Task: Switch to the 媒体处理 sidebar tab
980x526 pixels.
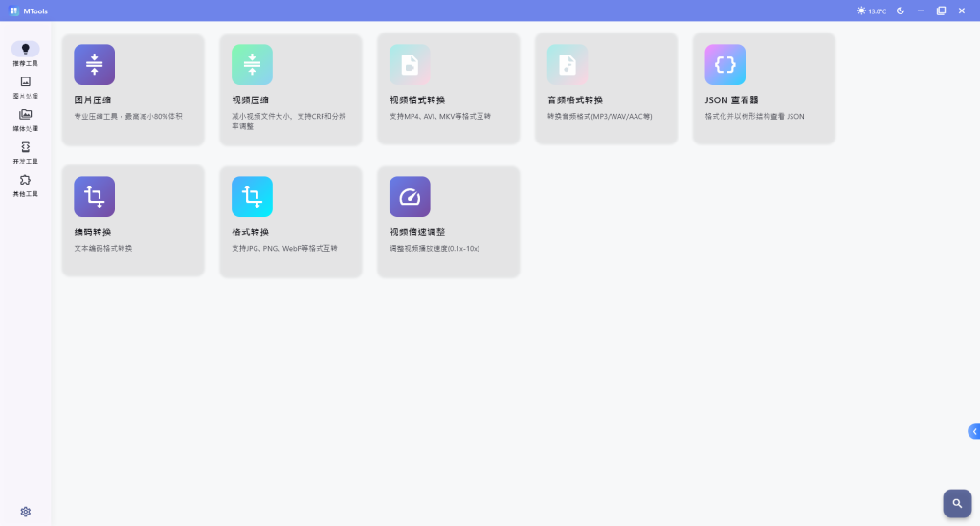Action: (25, 120)
